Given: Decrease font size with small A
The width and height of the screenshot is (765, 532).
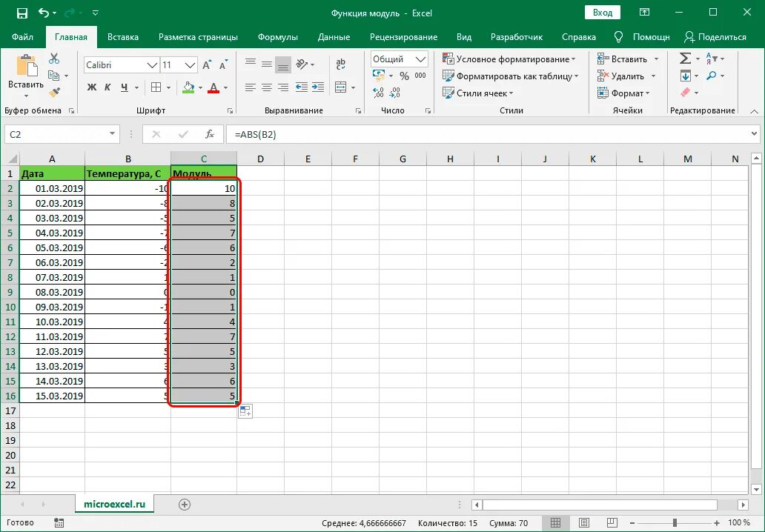Looking at the screenshot, I should coord(223,65).
